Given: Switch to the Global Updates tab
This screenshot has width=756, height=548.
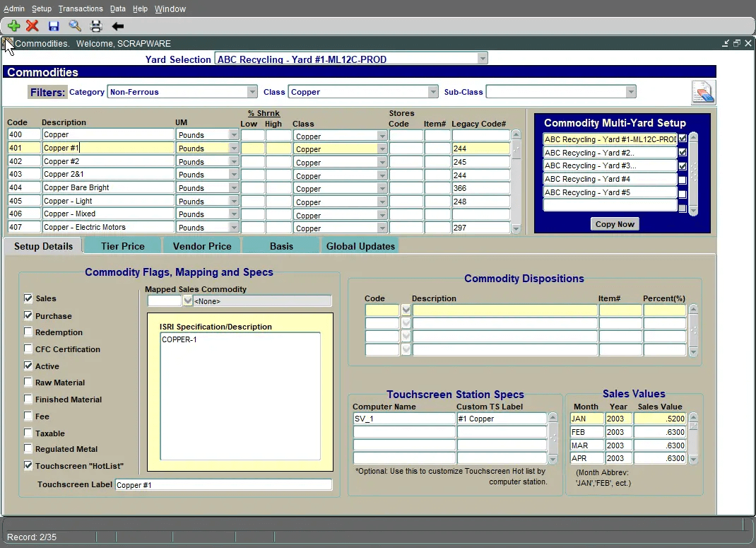Looking at the screenshot, I should tap(362, 245).
